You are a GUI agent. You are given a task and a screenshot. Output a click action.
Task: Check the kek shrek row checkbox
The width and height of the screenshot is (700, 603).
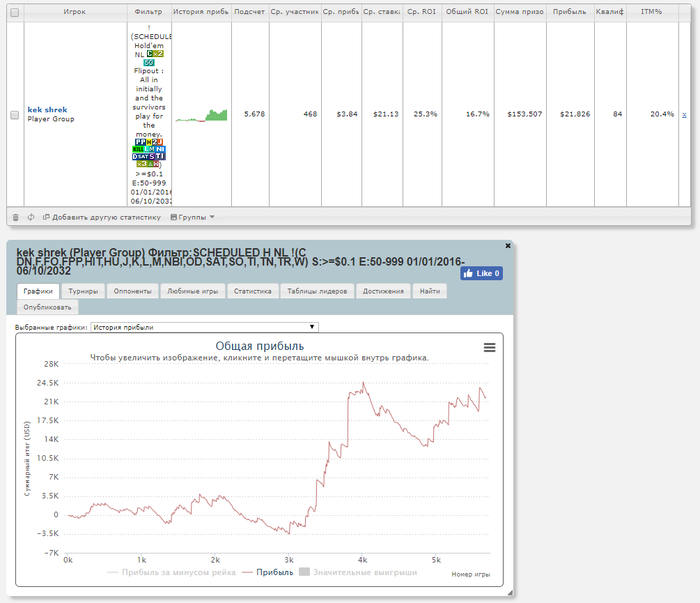(15, 115)
